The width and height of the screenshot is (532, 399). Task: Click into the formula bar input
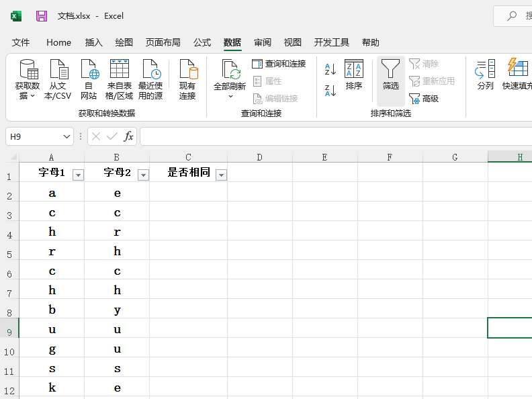(336, 136)
